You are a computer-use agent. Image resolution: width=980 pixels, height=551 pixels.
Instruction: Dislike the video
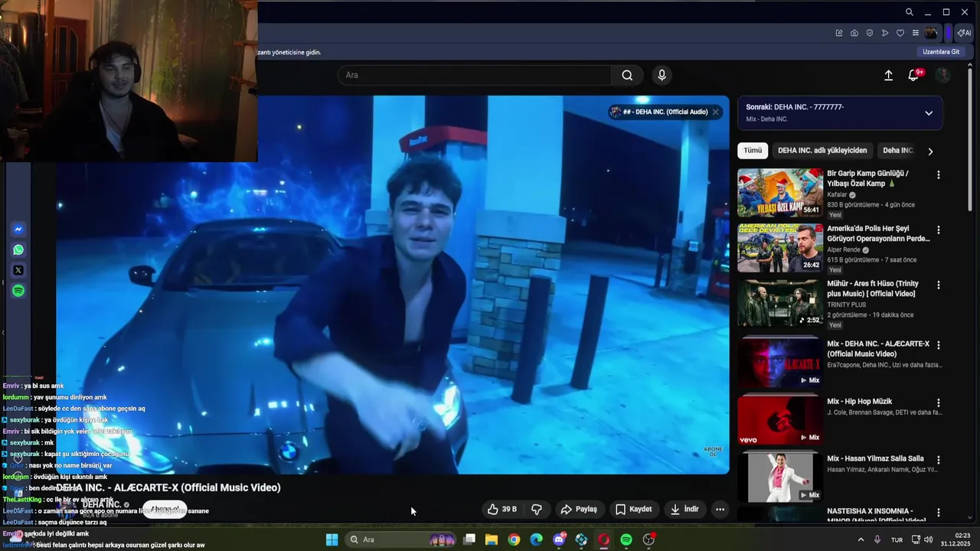(537, 509)
